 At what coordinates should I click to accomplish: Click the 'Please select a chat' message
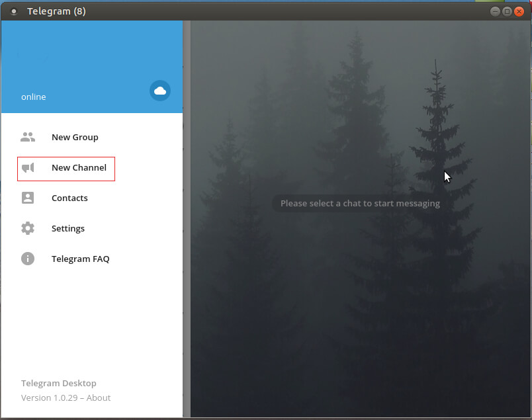(359, 203)
